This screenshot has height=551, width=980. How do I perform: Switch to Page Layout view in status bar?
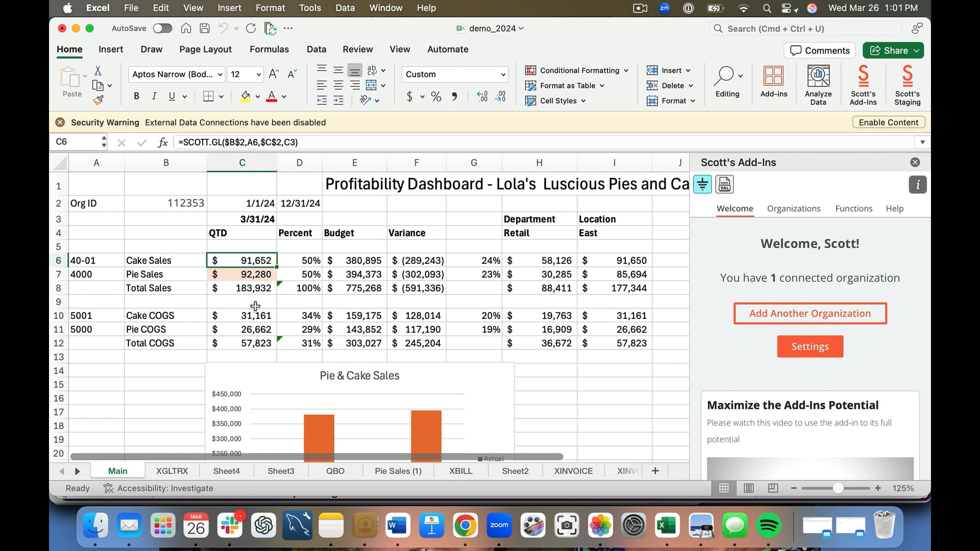point(748,488)
